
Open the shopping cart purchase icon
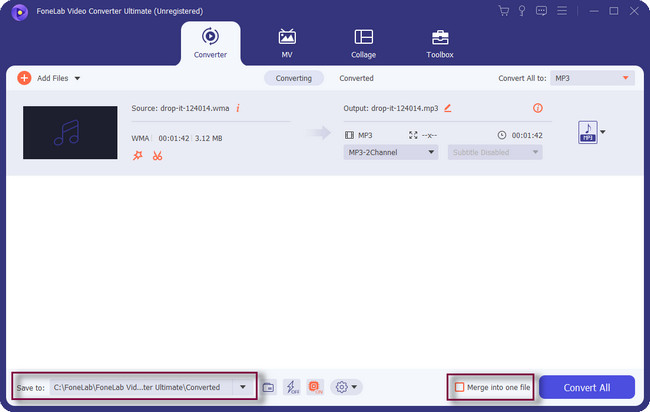pyautogui.click(x=503, y=11)
